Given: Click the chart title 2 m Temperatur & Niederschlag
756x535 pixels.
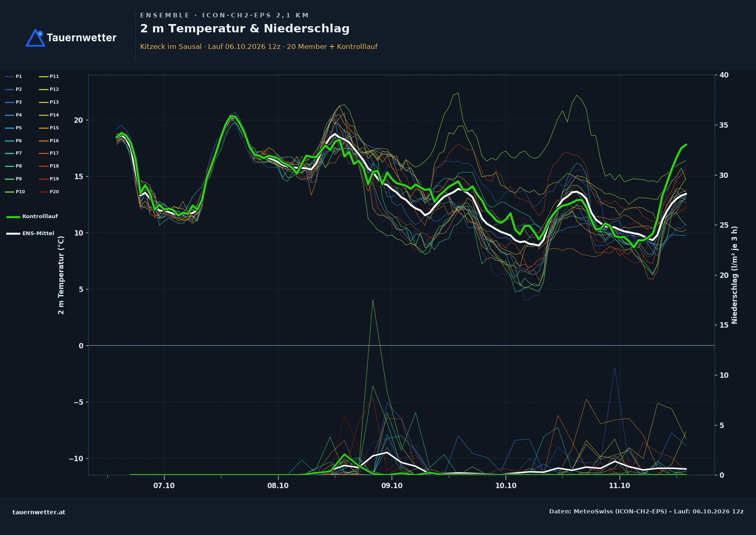Looking at the screenshot, I should (x=245, y=29).
